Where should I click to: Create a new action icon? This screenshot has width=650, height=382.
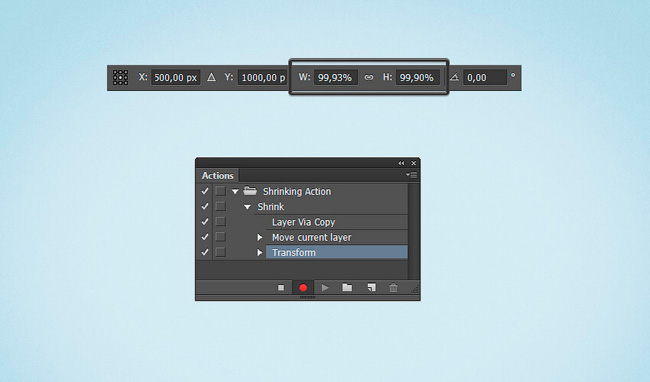pyautogui.click(x=371, y=288)
